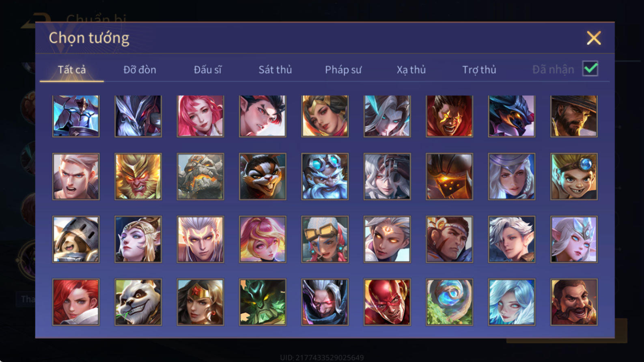Choose the Wonder Woman hero portrait
The width and height of the screenshot is (644, 362).
(200, 302)
